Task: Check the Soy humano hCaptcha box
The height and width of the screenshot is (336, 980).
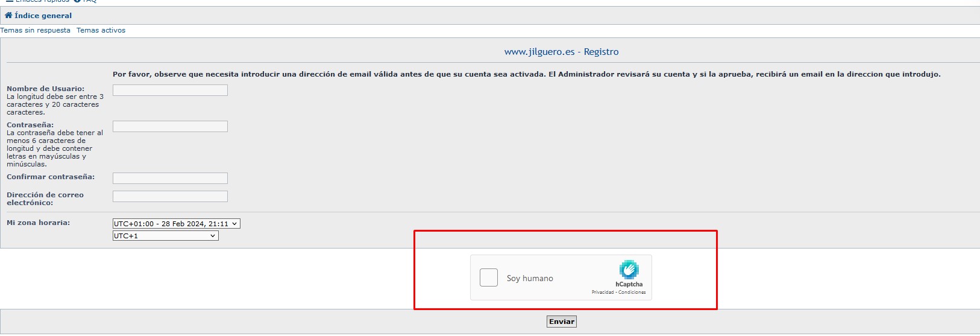Action: (489, 277)
